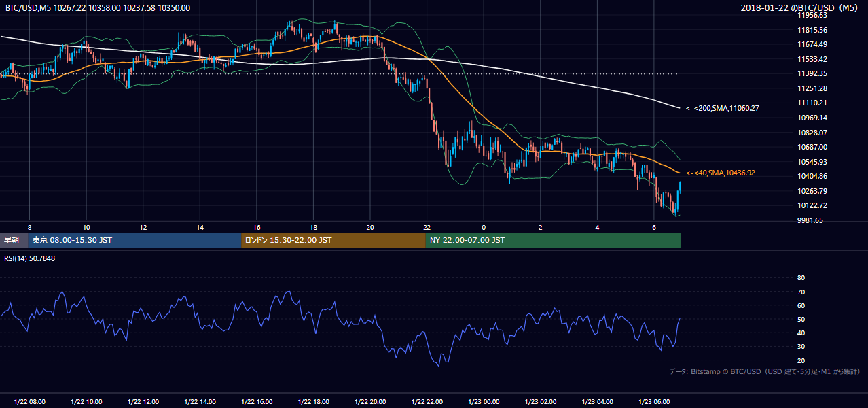Click the 早朝 session bar

pos(14,240)
